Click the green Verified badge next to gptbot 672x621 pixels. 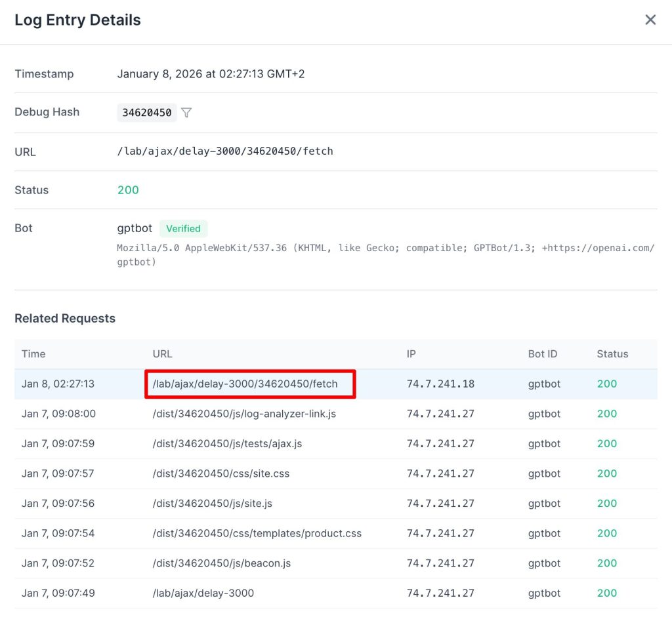point(183,228)
